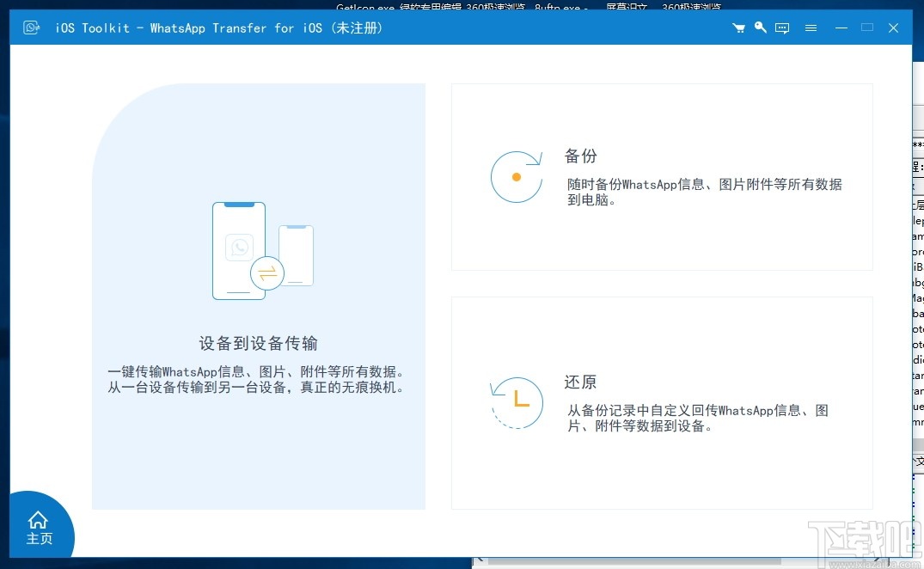Click the 一键传输WhatsApp信息 description text
The image size is (924, 569).
point(256,380)
